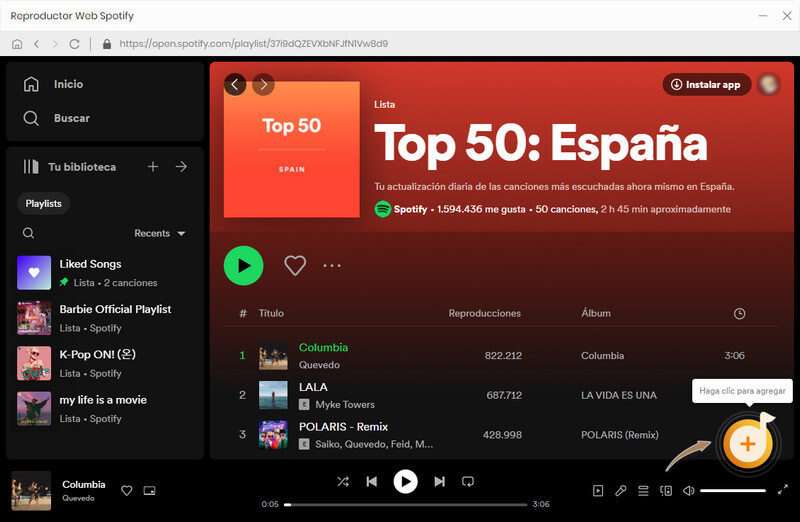This screenshot has width=800, height=522.
Task: Click the Top 50 Spain cover art
Action: coord(292,150)
